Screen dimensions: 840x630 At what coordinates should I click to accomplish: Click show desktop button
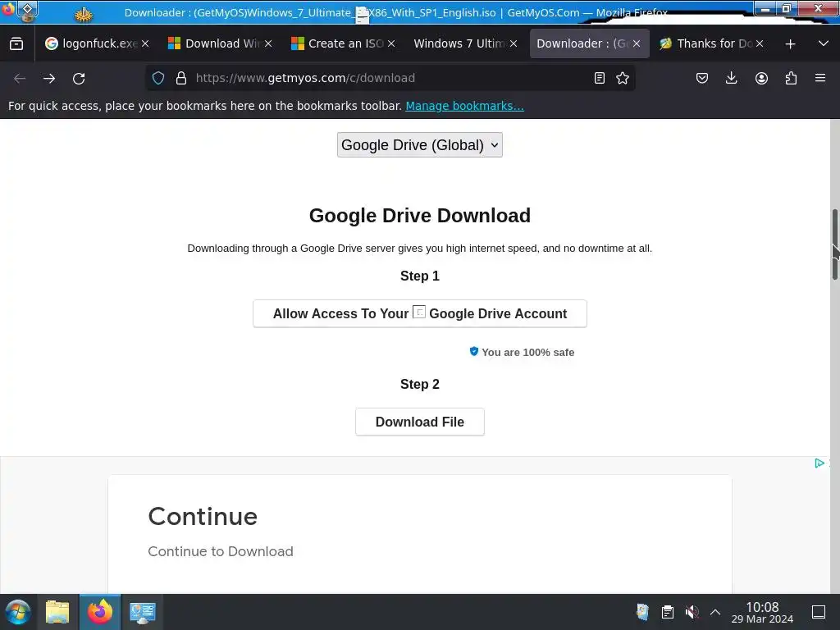(x=819, y=612)
